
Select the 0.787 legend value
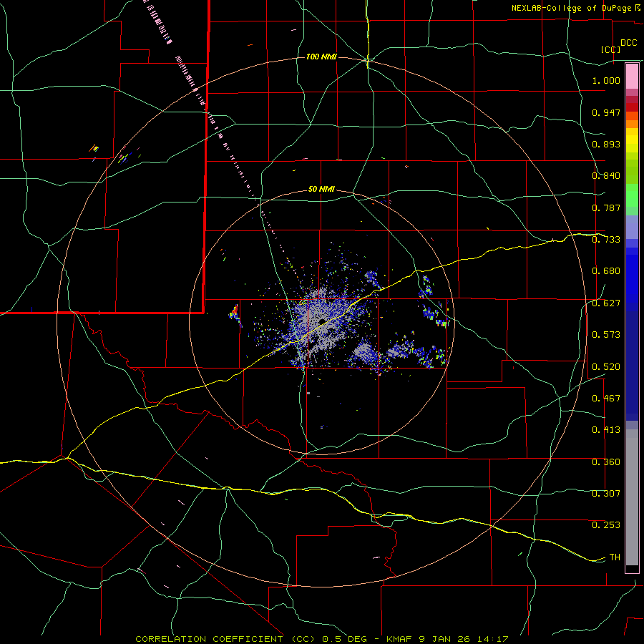(606, 208)
